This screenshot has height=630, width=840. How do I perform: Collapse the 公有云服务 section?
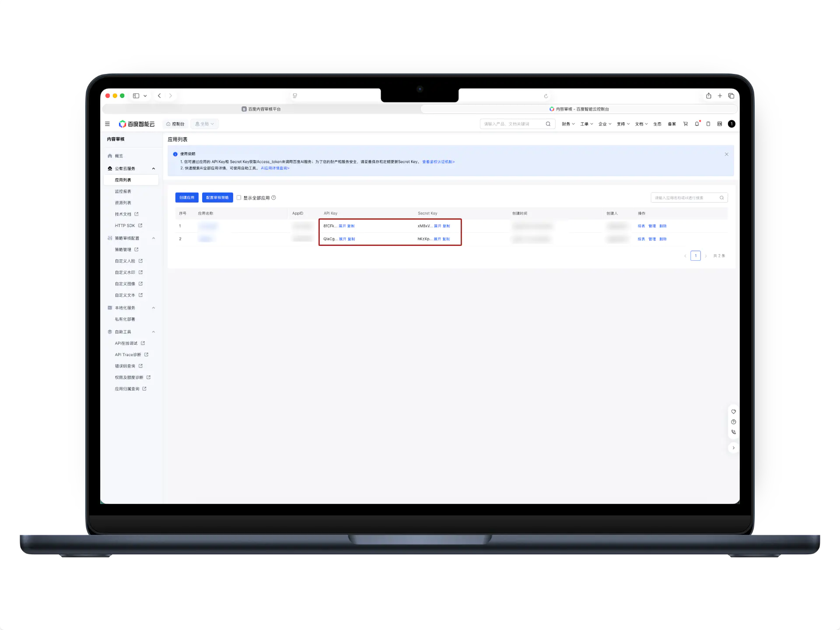click(x=154, y=168)
